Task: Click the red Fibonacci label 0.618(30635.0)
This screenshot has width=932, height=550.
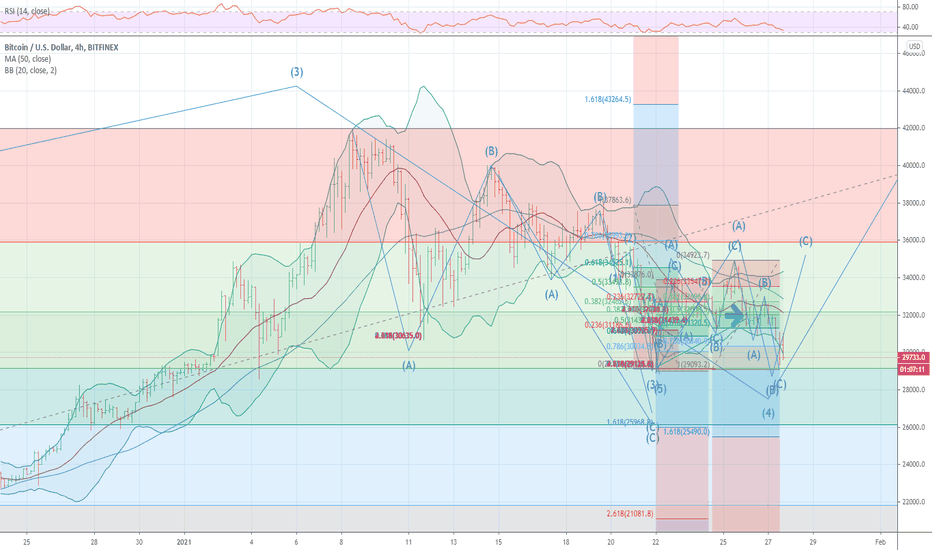Action: pos(398,336)
